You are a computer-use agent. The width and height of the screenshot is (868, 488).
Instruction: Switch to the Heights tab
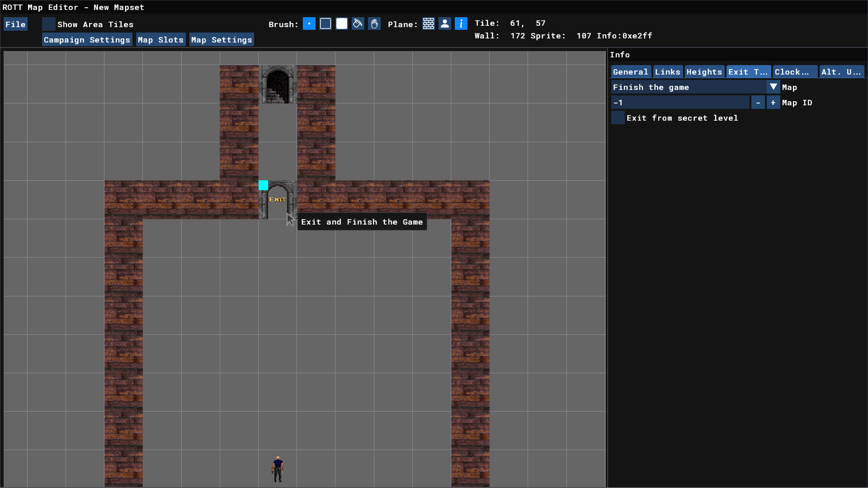(x=704, y=72)
